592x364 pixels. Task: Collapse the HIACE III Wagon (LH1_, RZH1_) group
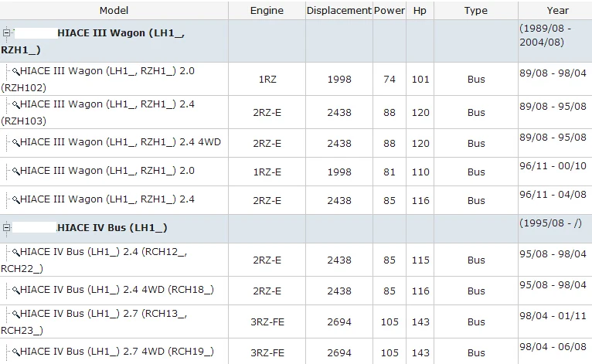(6, 33)
